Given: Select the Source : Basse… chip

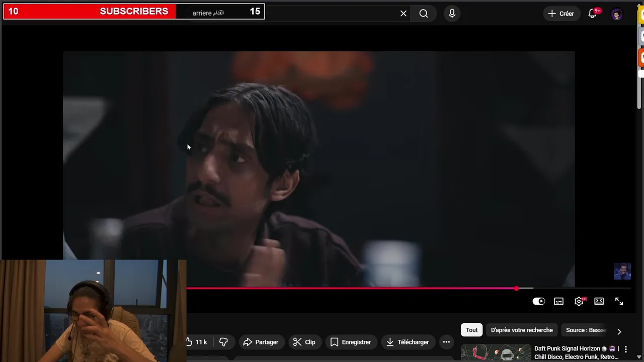Looking at the screenshot, I should point(586,330).
